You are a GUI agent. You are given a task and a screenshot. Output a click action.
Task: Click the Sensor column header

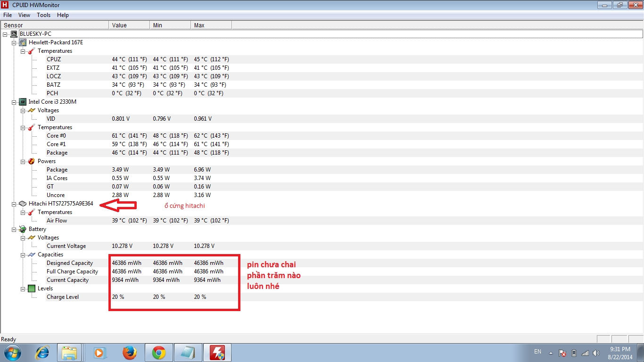55,25
